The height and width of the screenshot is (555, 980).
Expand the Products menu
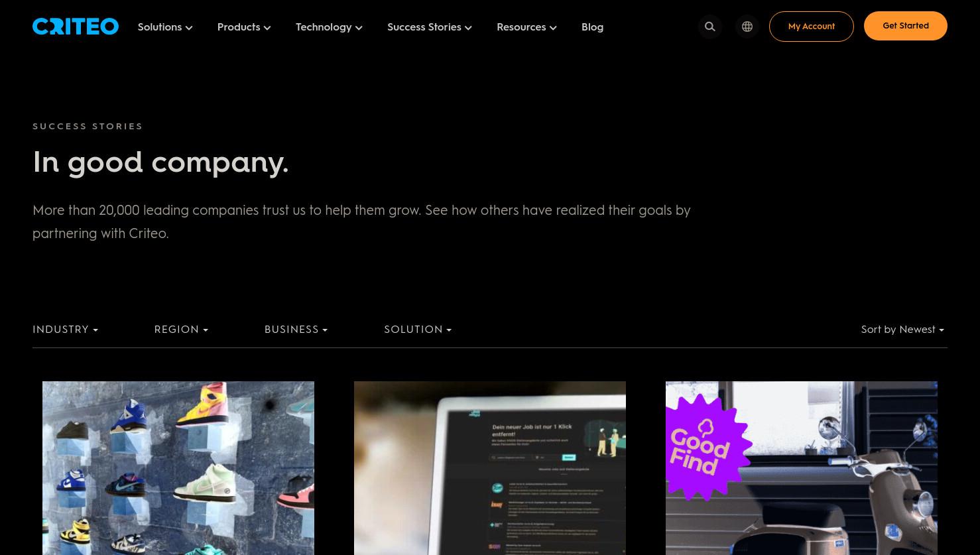244,27
